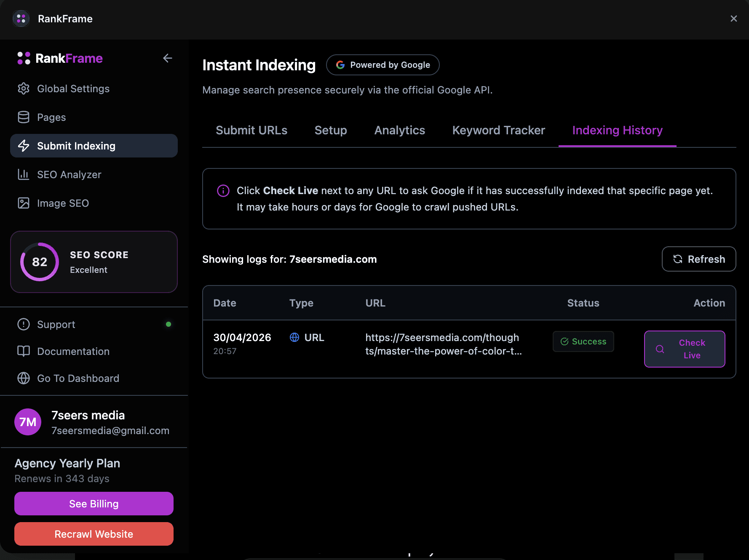The width and height of the screenshot is (749, 560).
Task: Click the Image SEO picture icon
Action: [24, 203]
